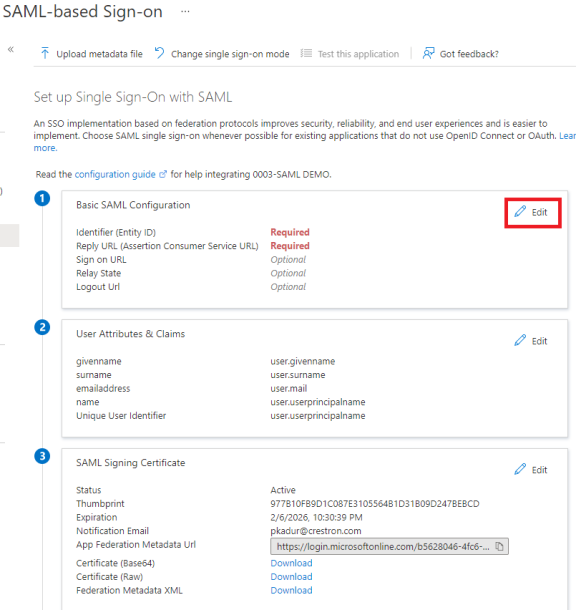Click the Thumbprint value 977B10FB9D1C...
The height and width of the screenshot is (610, 576).
[375, 504]
